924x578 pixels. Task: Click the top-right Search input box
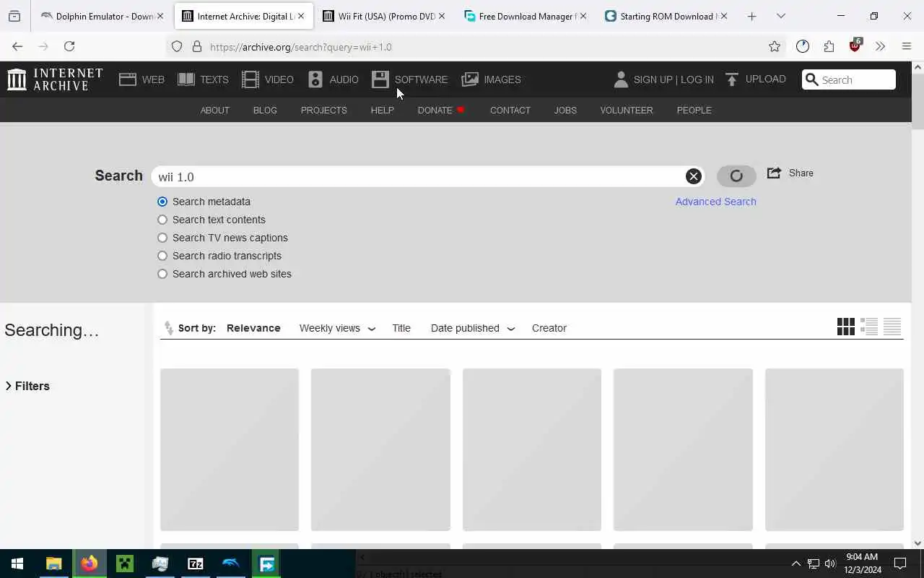pos(849,79)
